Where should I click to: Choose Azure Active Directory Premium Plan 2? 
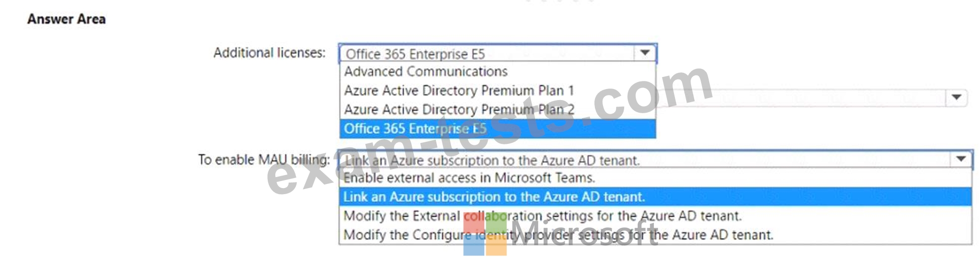pos(459,110)
